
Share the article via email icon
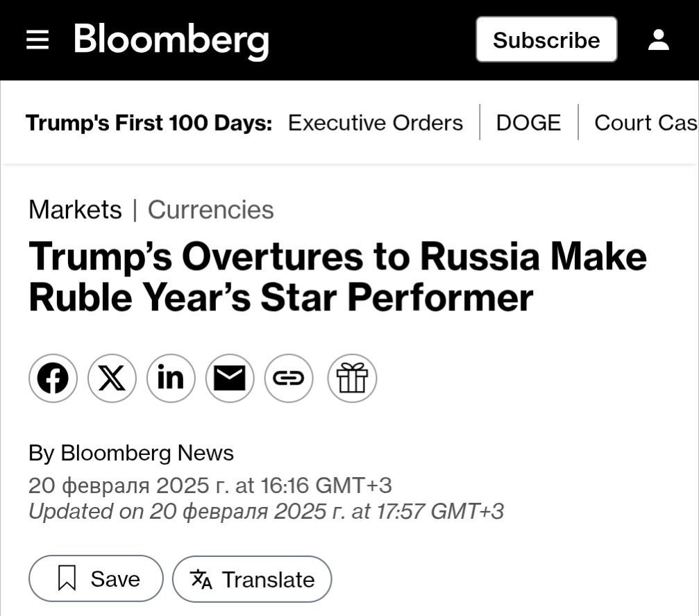point(230,378)
